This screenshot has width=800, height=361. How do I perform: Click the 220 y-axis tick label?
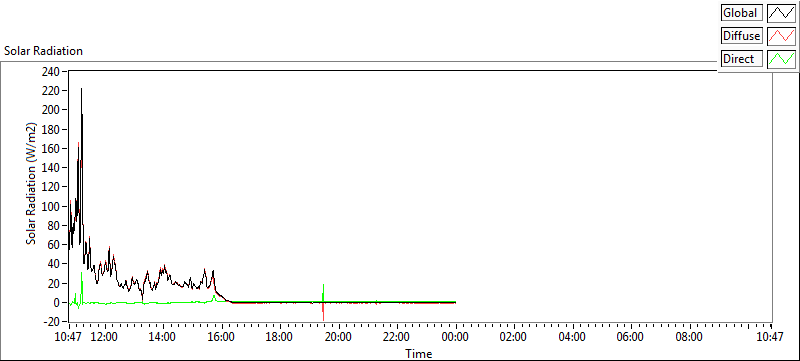pos(52,90)
